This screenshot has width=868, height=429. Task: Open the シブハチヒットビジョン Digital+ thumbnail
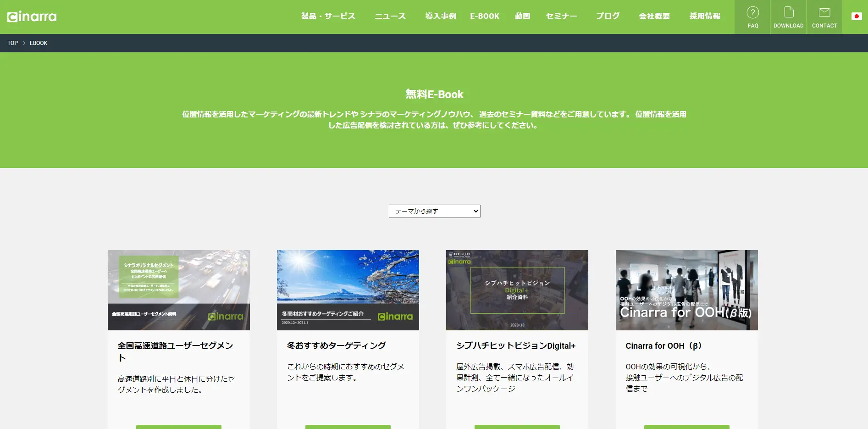(x=517, y=290)
